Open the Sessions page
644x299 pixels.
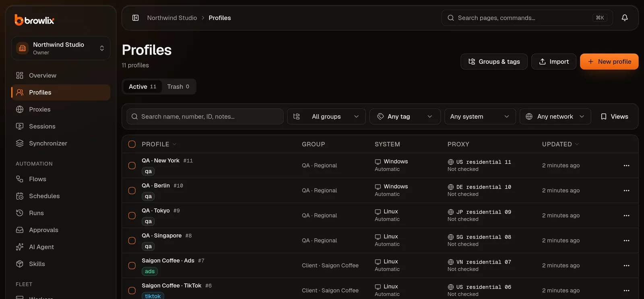click(61, 126)
